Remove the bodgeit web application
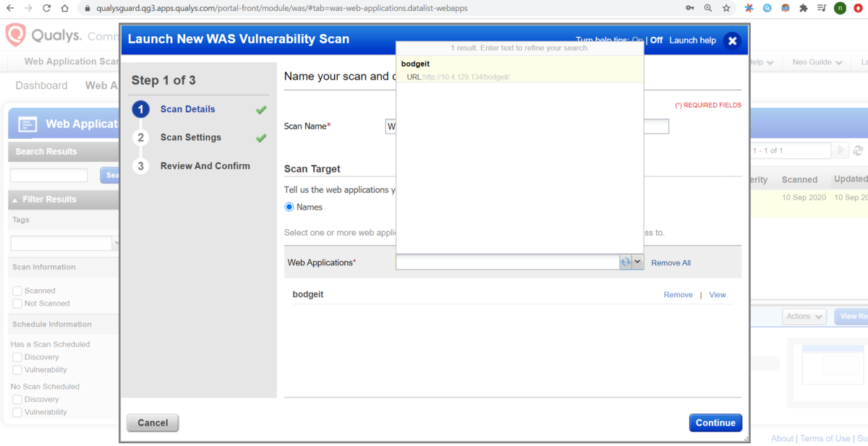 (x=678, y=295)
